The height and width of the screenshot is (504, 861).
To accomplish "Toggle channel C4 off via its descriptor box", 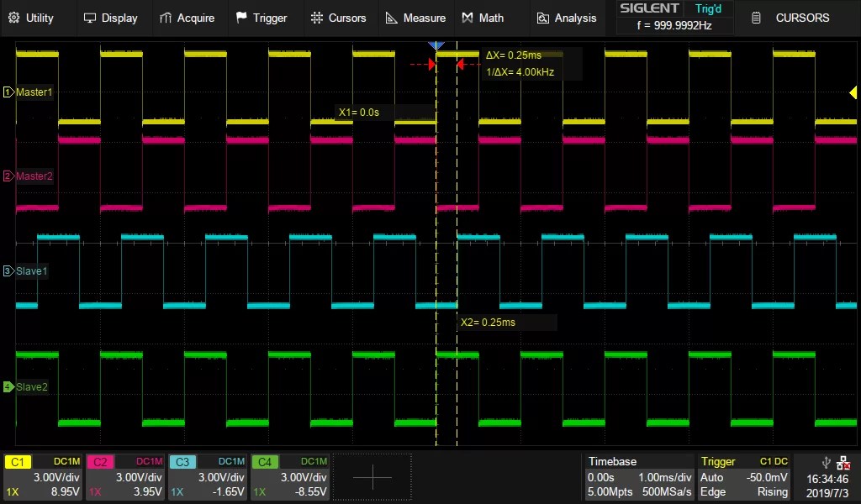I will 289,476.
